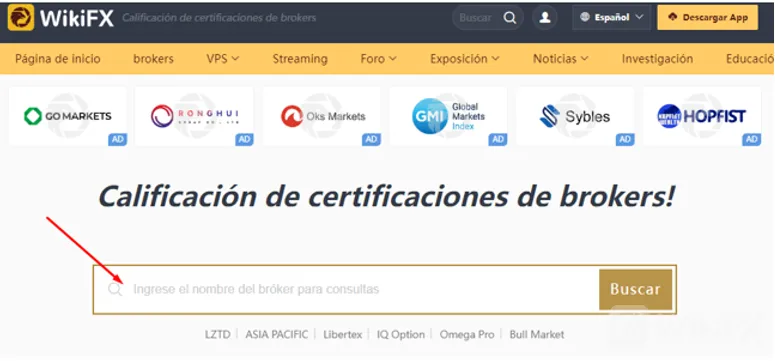Open the Investigación section
775x361 pixels.
click(657, 59)
